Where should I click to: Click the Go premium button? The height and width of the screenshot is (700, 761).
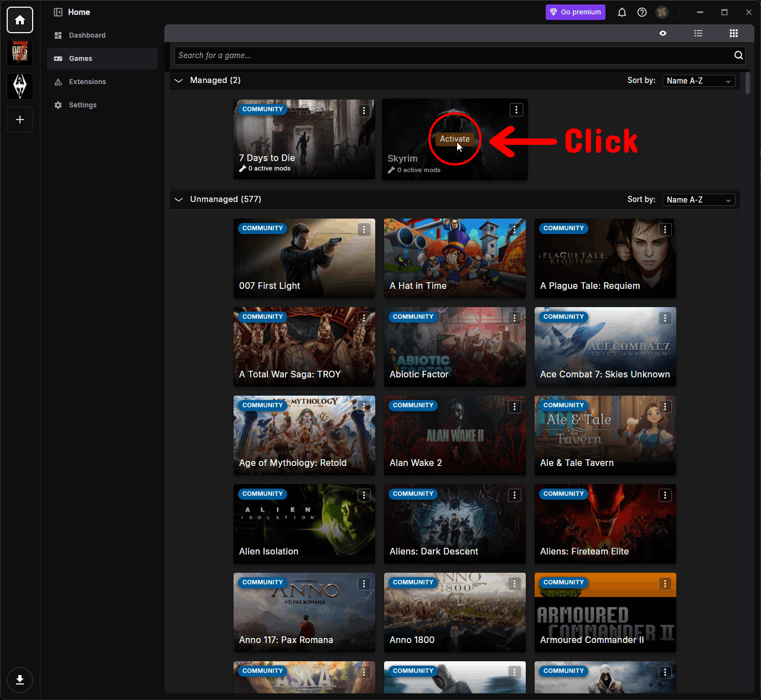point(576,12)
